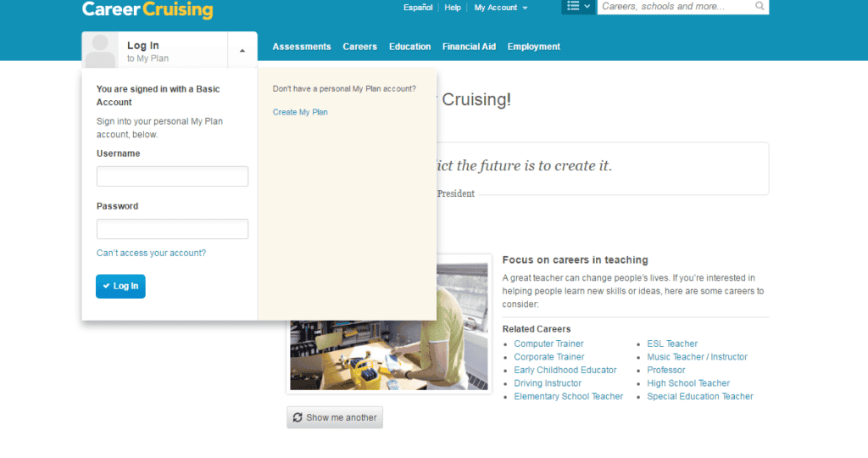Open the Computer Trainer career link
The image size is (868, 458).
click(548, 343)
